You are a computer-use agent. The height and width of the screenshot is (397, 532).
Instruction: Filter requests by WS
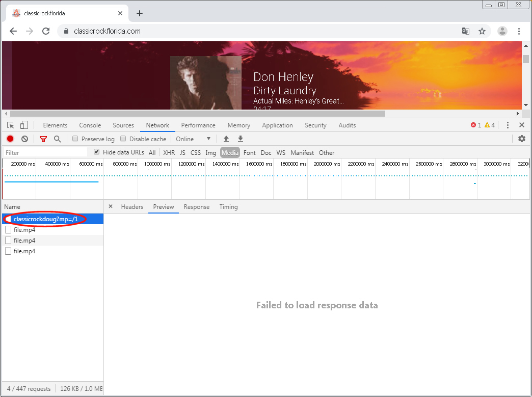(281, 153)
